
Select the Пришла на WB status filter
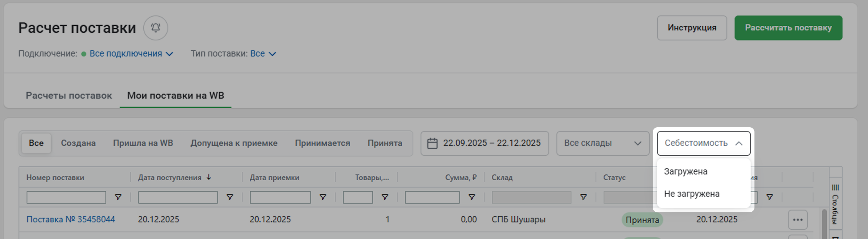143,143
